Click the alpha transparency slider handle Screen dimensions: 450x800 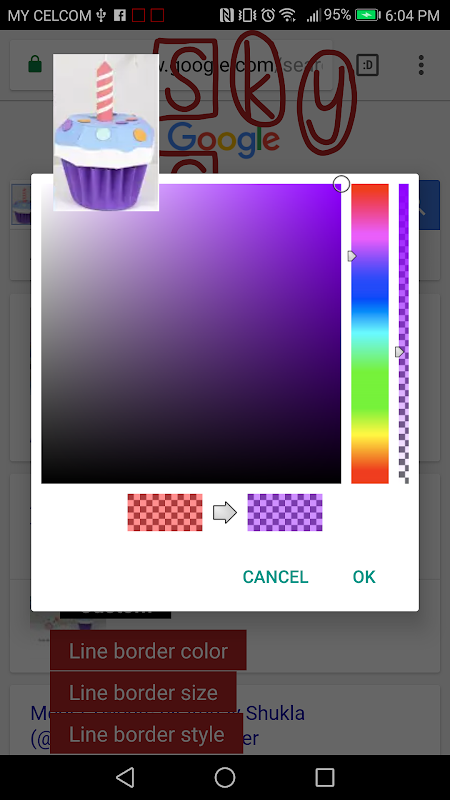pos(399,352)
